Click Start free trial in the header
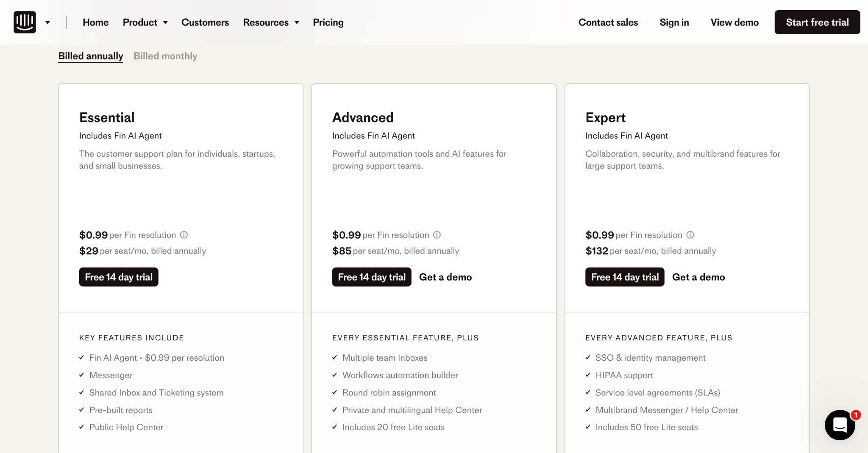This screenshot has height=453, width=868. [x=817, y=22]
